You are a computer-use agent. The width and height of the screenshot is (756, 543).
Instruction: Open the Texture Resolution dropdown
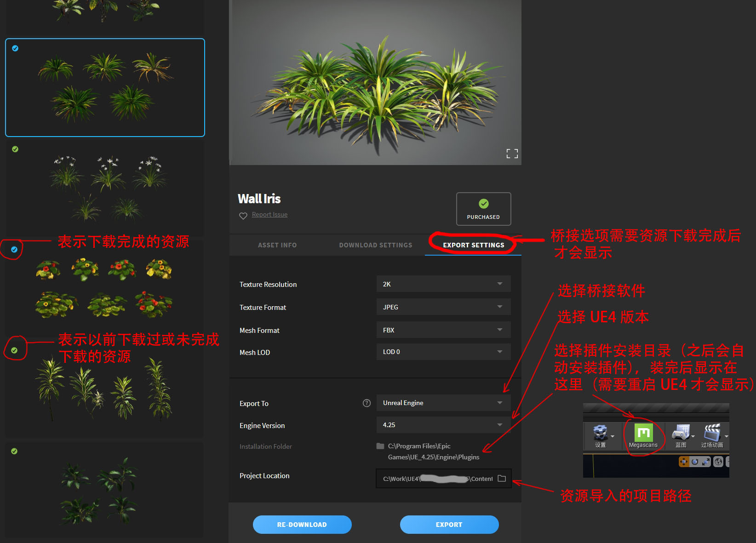pyautogui.click(x=443, y=284)
